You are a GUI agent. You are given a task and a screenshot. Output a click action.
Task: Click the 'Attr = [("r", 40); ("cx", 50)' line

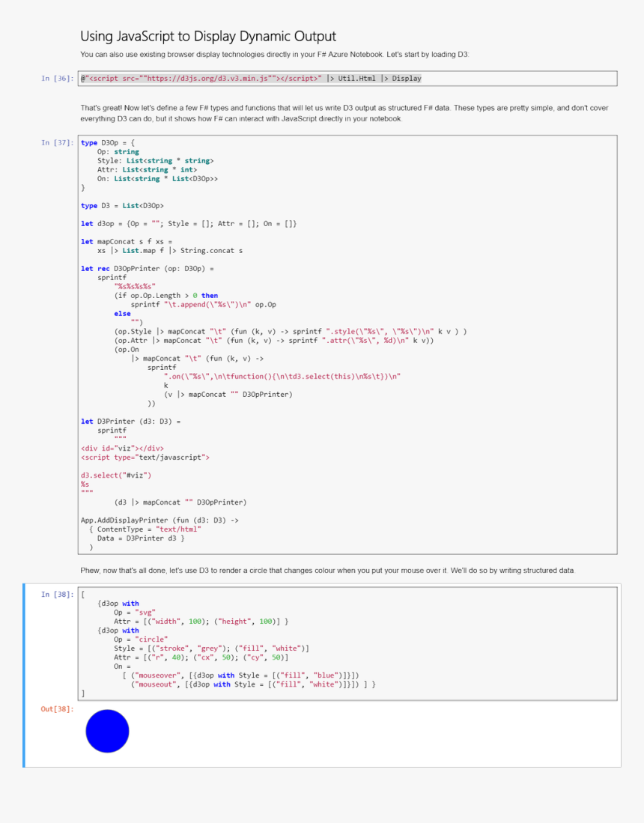pos(201,658)
